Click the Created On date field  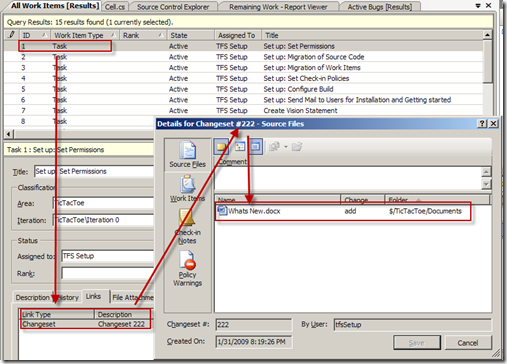tap(254, 342)
